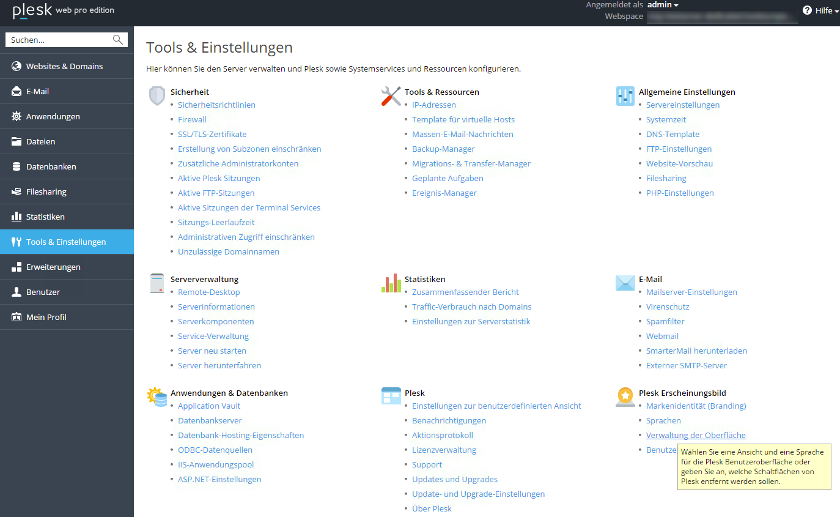Open Sicherheitsrichtlinien link
Image resolution: width=840 pixels, height=517 pixels.
point(216,105)
